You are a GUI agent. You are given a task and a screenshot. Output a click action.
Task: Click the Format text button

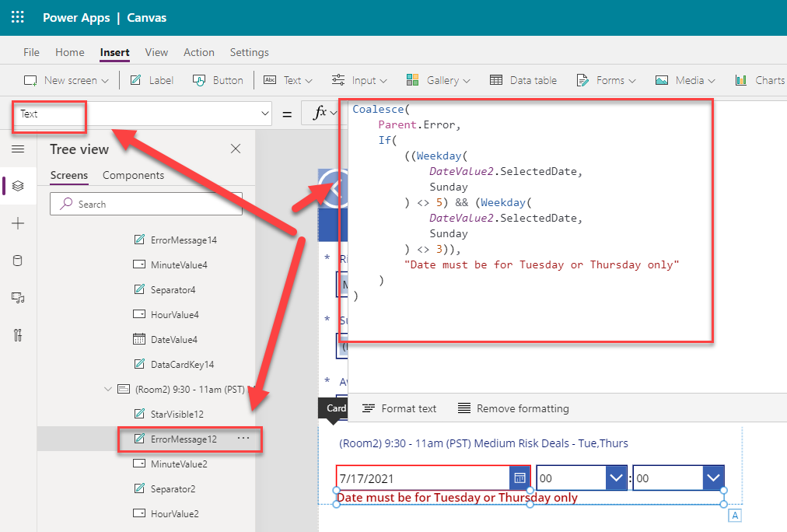[x=400, y=408]
